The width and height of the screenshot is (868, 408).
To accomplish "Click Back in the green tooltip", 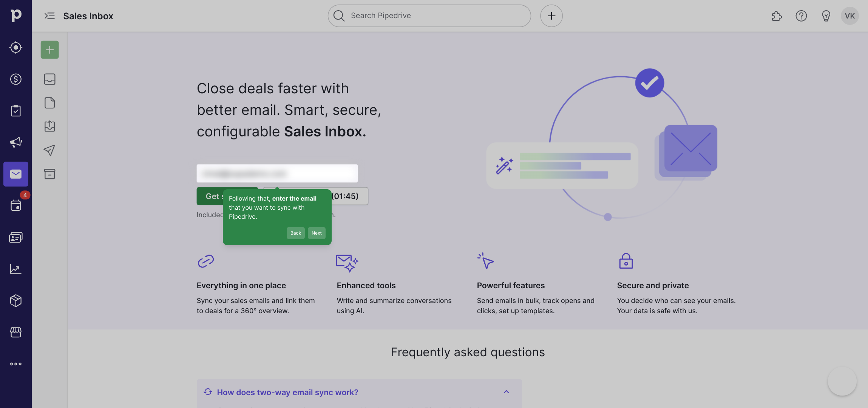I will coord(296,233).
